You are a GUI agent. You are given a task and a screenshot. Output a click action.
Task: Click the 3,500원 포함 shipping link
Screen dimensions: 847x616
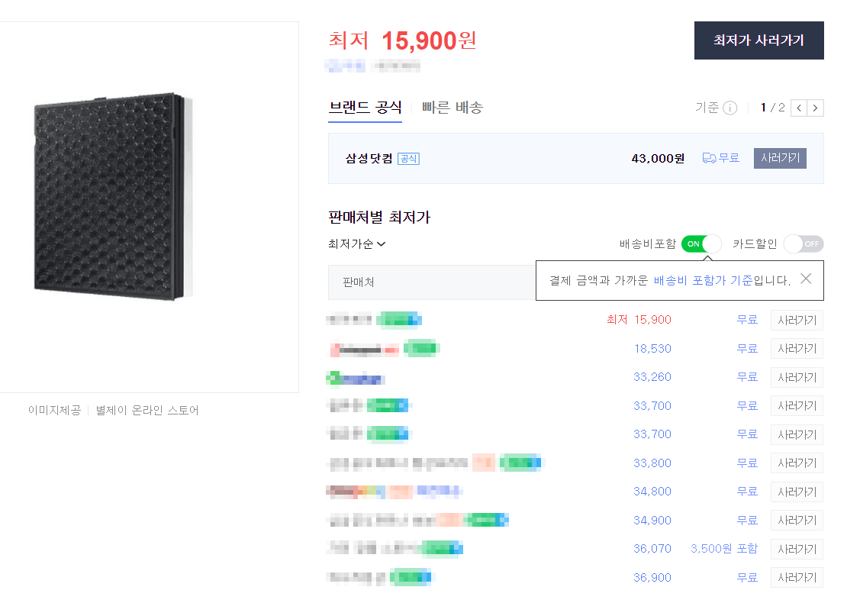[x=722, y=548]
